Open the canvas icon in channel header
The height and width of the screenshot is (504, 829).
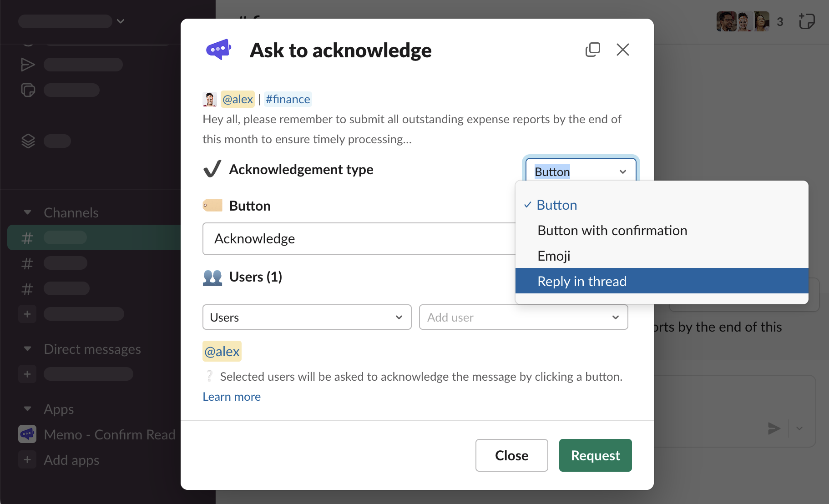coord(806,21)
